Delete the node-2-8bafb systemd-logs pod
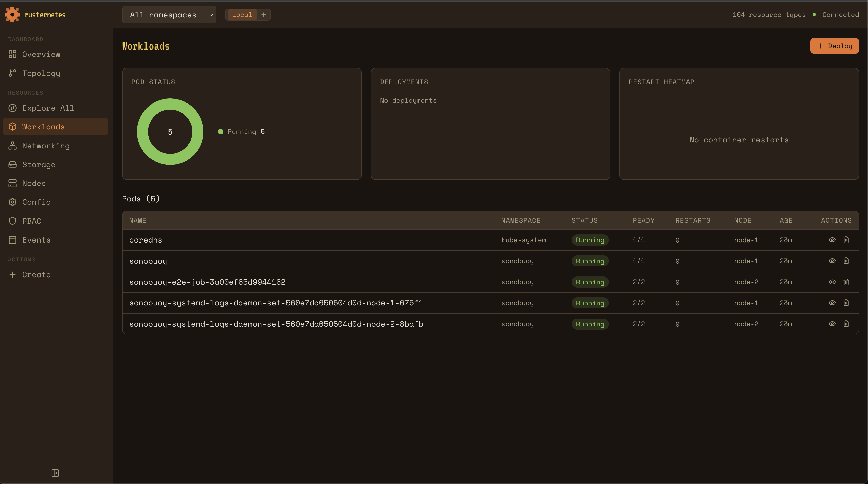Image resolution: width=868 pixels, height=484 pixels. 846,324
